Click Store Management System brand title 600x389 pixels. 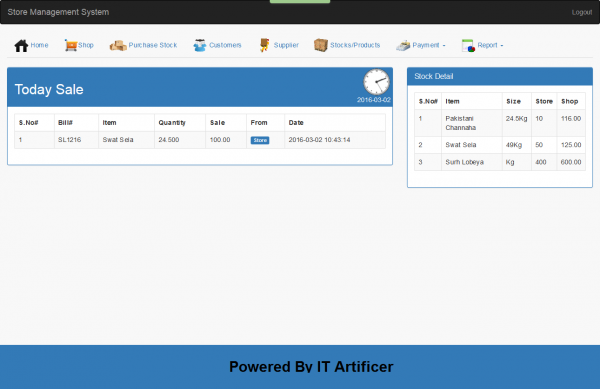coord(58,12)
